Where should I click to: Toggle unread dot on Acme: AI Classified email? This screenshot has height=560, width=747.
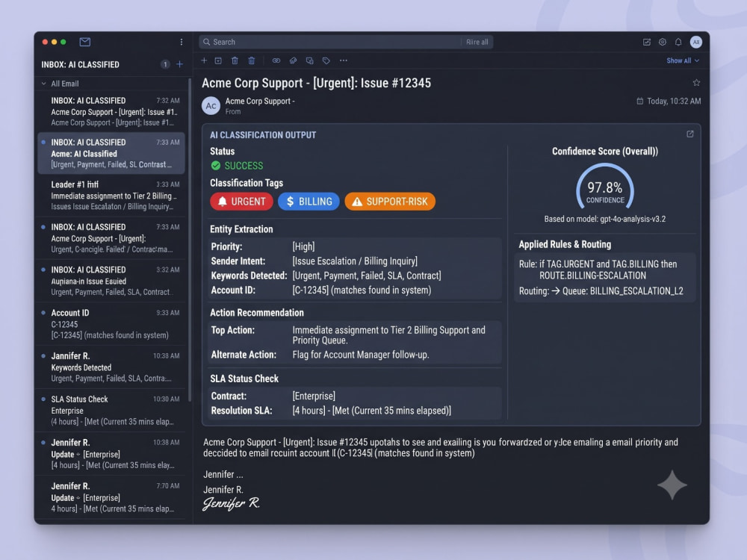pyautogui.click(x=43, y=143)
